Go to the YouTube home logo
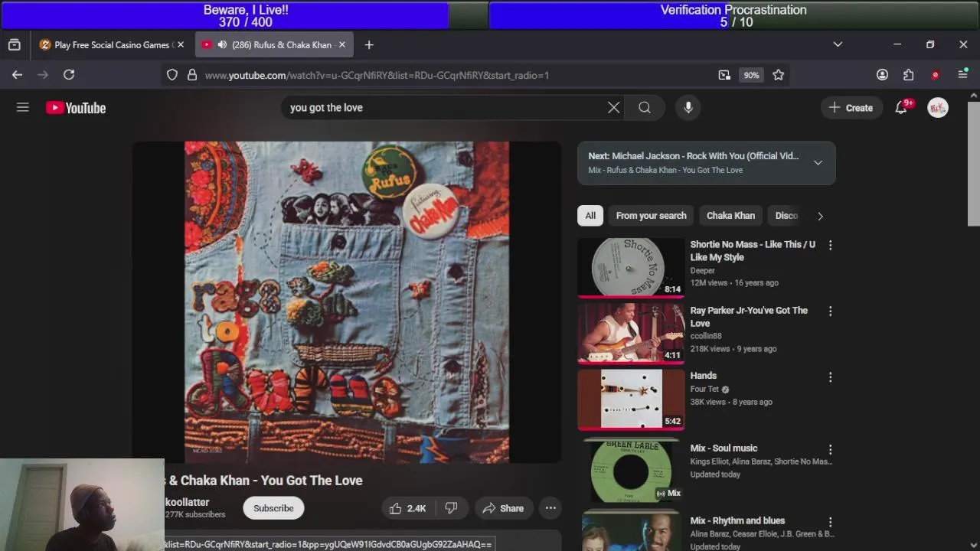The height and width of the screenshot is (551, 980). pyautogui.click(x=76, y=108)
